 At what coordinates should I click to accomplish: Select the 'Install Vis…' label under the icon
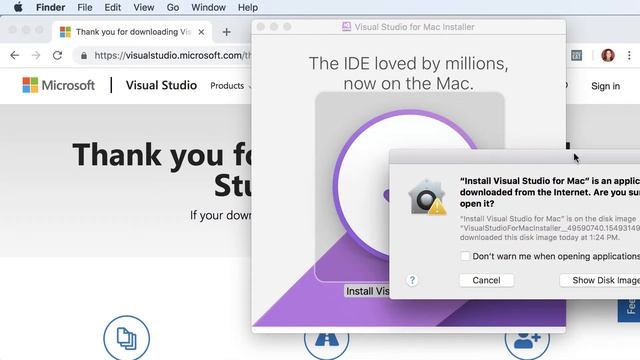[x=367, y=291]
